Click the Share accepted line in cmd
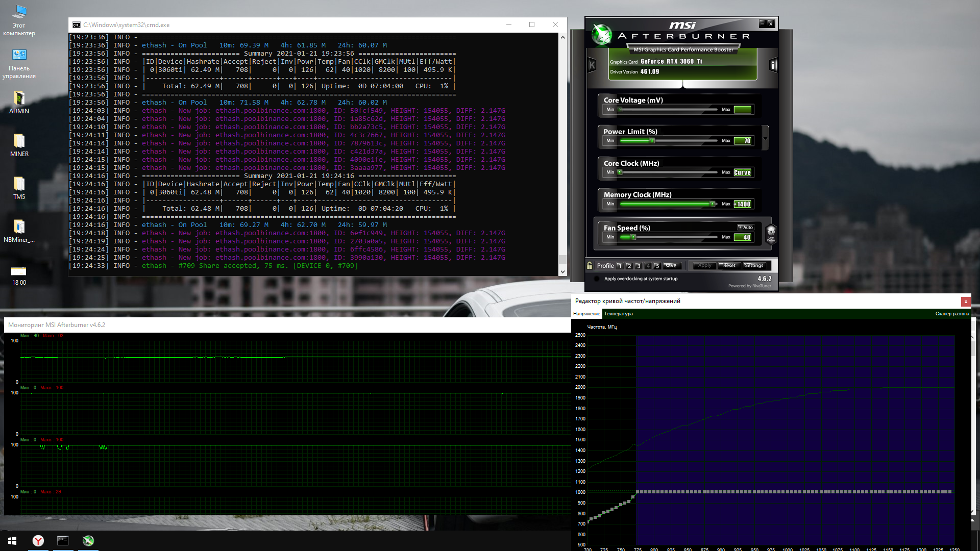Screen dimensions: 980x551 pyautogui.click(x=213, y=266)
